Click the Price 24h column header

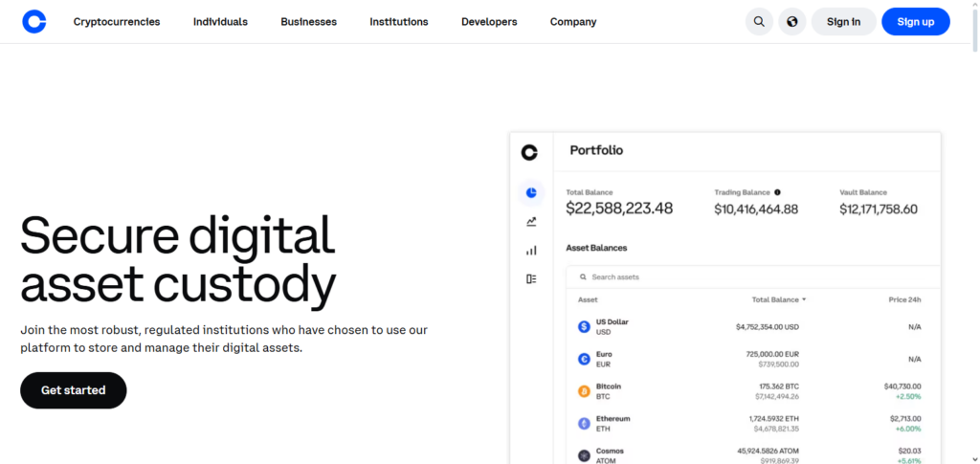tap(905, 299)
